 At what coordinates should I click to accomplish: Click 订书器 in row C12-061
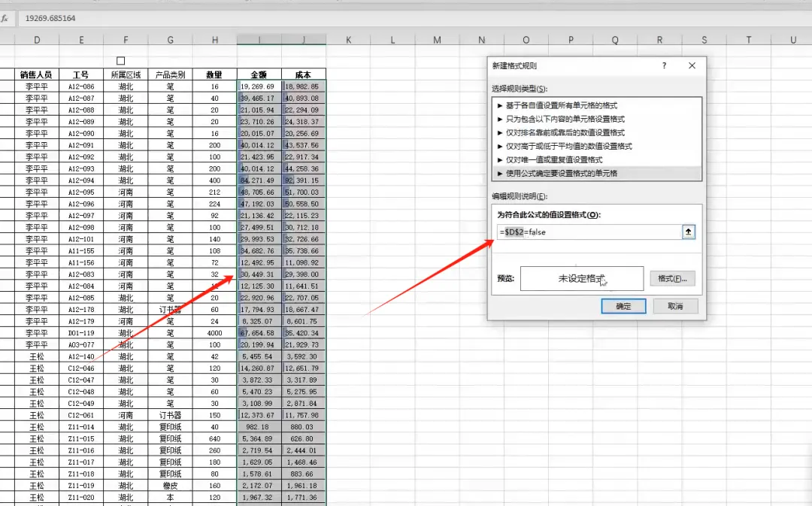click(x=171, y=415)
